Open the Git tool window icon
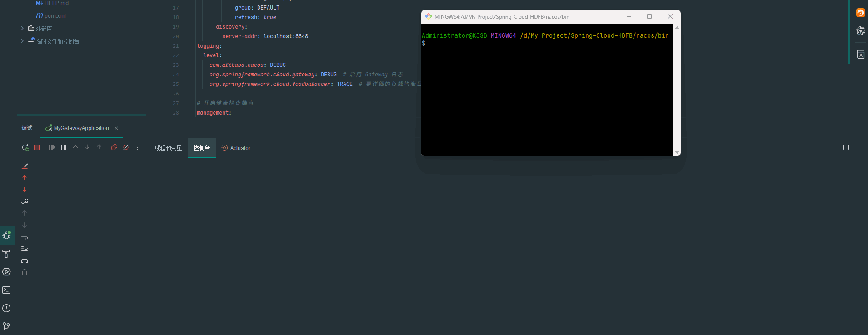This screenshot has height=335, width=868. 6,326
